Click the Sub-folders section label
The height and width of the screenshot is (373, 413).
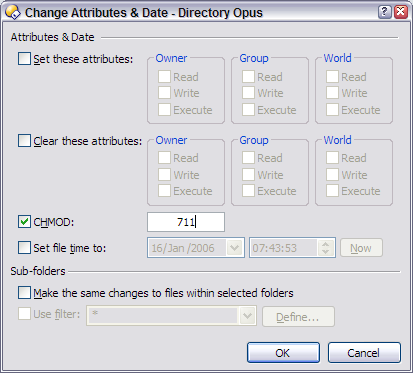38,271
